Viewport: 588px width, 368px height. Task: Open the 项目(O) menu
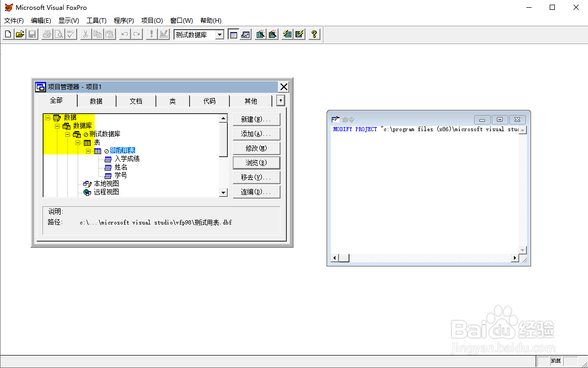click(152, 21)
